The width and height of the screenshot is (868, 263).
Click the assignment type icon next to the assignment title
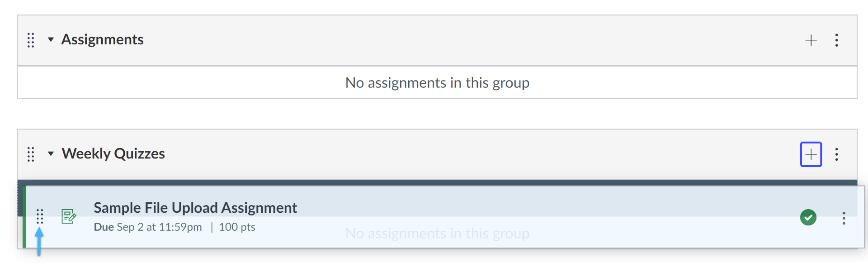(x=68, y=217)
